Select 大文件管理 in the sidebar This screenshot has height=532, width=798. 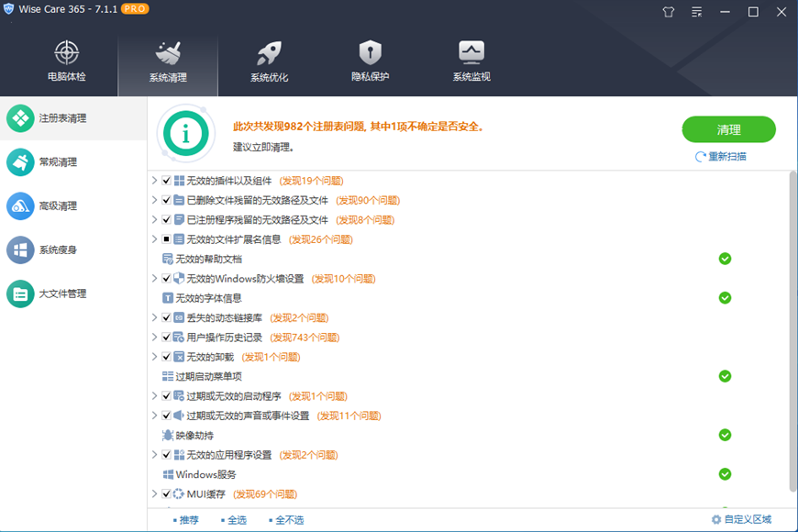[73, 294]
